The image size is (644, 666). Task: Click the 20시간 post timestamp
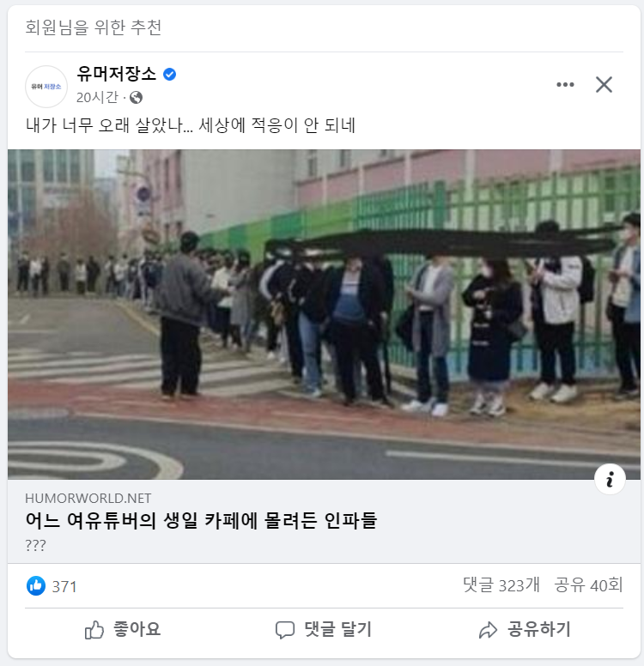[97, 98]
